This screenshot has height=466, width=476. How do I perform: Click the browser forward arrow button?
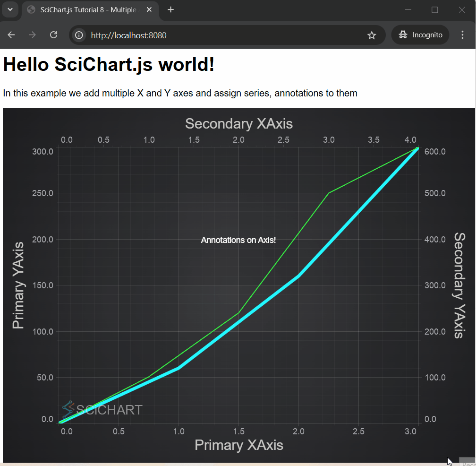(x=32, y=35)
